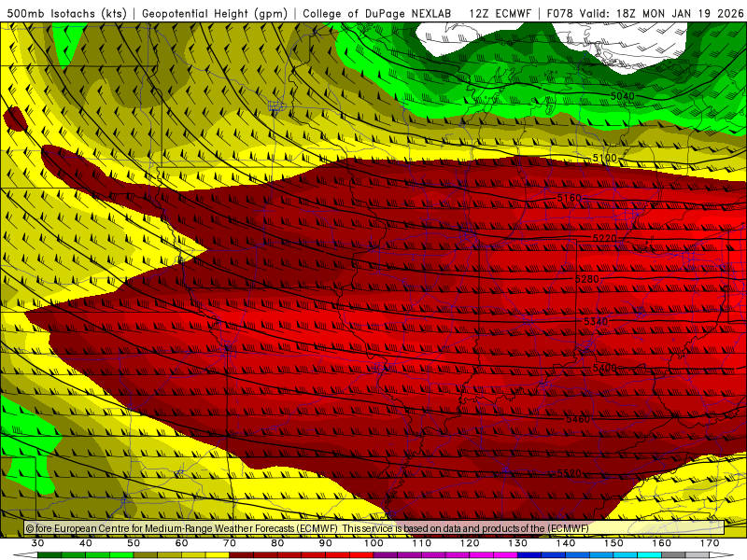Click the bright yellow legend swatch before 70
Screen dimensions: 747x560
click(218, 555)
